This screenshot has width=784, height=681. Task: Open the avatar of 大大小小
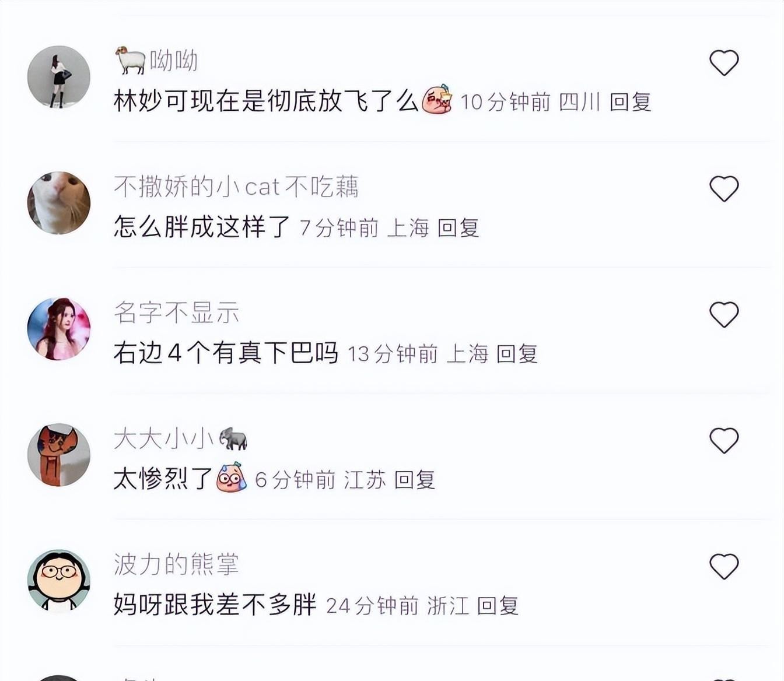tap(59, 455)
